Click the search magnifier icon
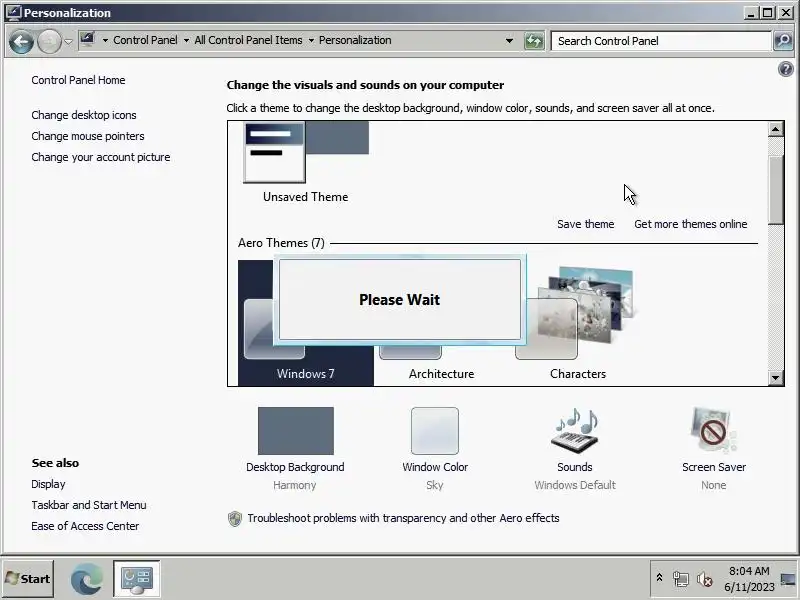The height and width of the screenshot is (600, 800). pyautogui.click(x=783, y=41)
